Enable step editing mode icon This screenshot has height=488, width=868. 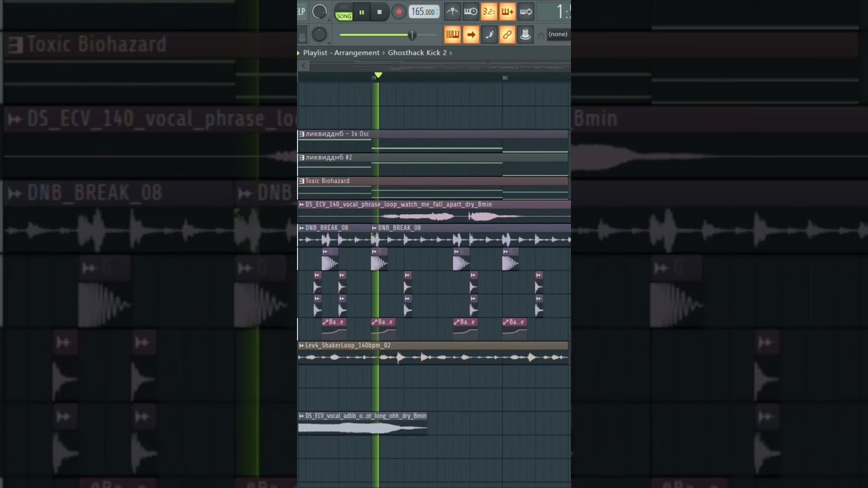[489, 35]
